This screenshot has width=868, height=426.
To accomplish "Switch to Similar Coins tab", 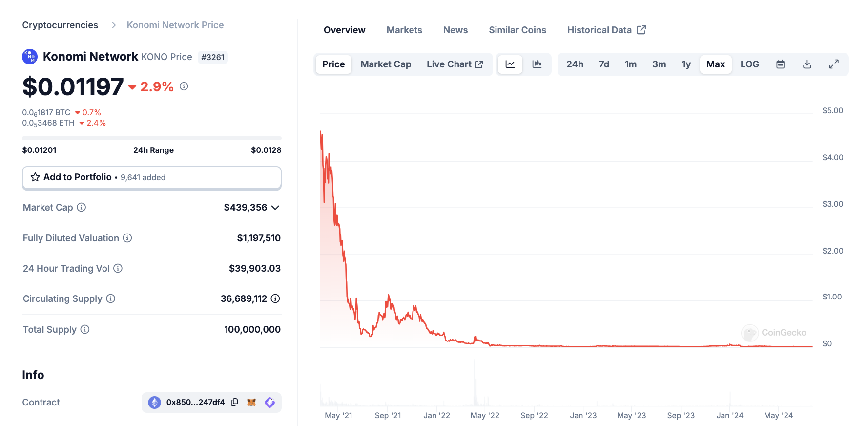I will point(517,30).
